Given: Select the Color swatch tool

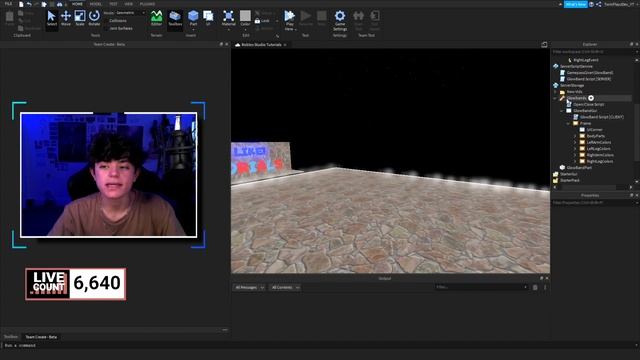Looking at the screenshot, I should click(245, 16).
